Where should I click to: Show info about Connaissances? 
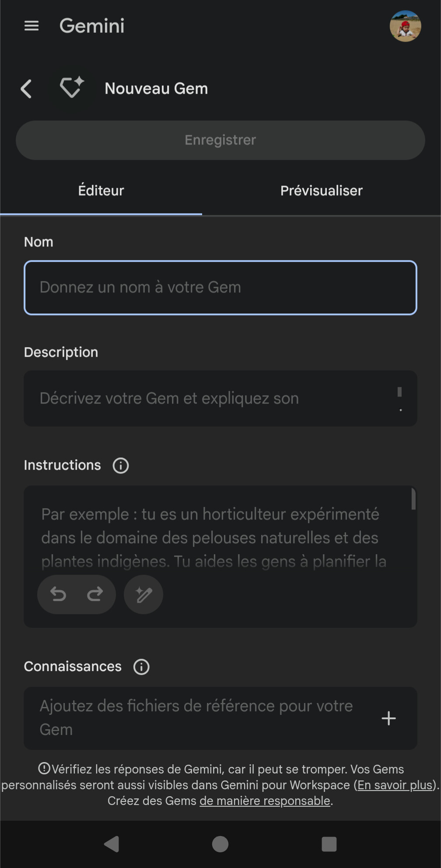pos(141,667)
